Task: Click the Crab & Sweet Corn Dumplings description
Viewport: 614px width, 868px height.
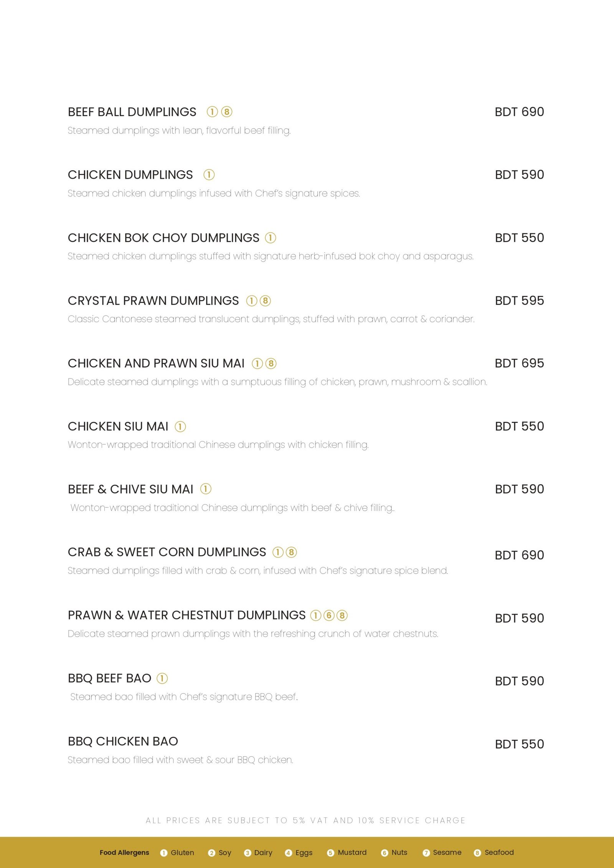Action: pos(258,571)
